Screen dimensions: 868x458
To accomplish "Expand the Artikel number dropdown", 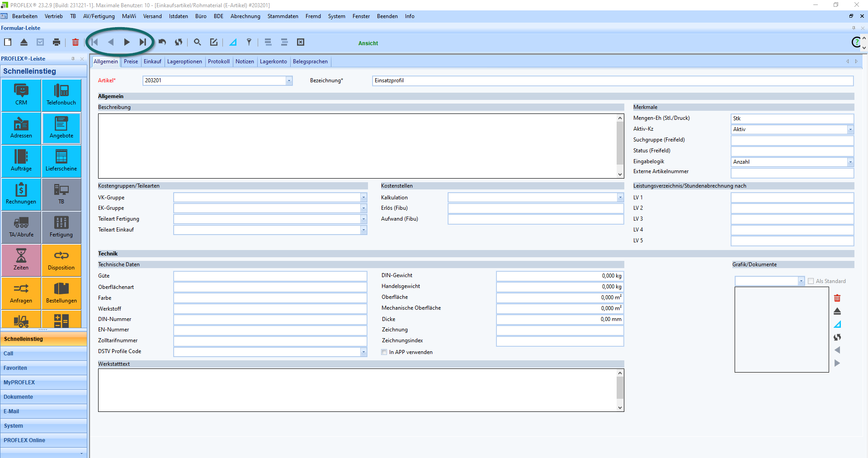I will coord(289,80).
